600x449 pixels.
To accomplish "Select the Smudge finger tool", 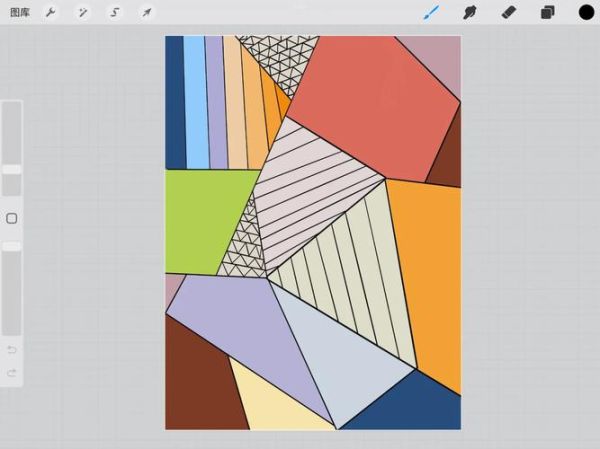I will [469, 13].
